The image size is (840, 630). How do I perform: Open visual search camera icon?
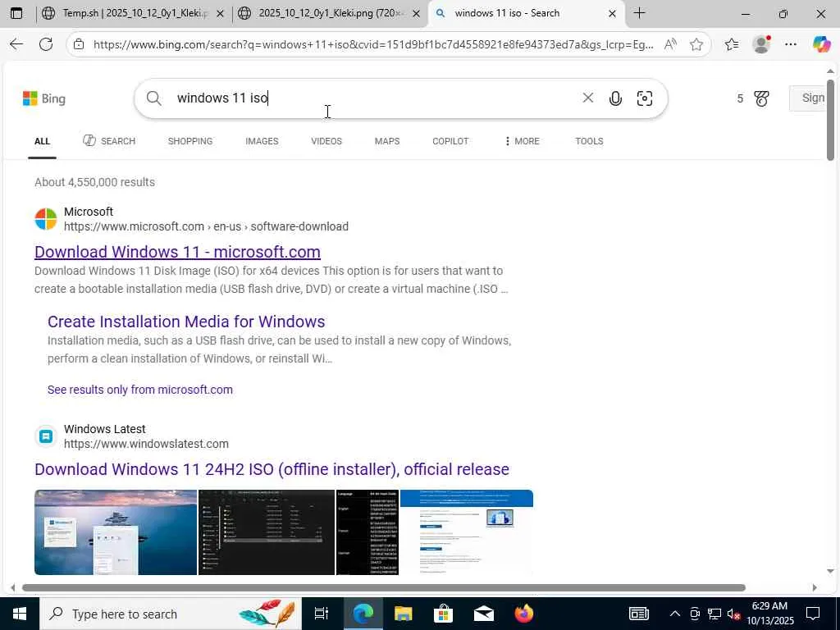tap(645, 98)
